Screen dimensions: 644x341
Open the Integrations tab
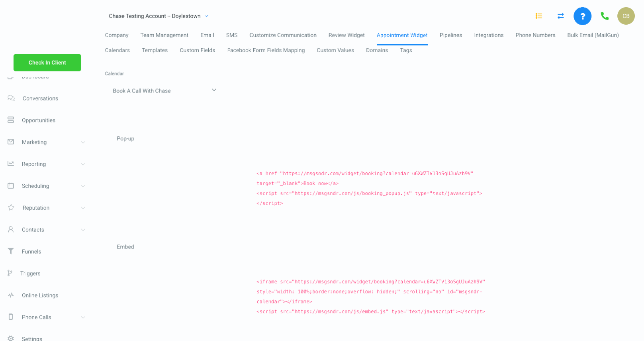coord(489,35)
